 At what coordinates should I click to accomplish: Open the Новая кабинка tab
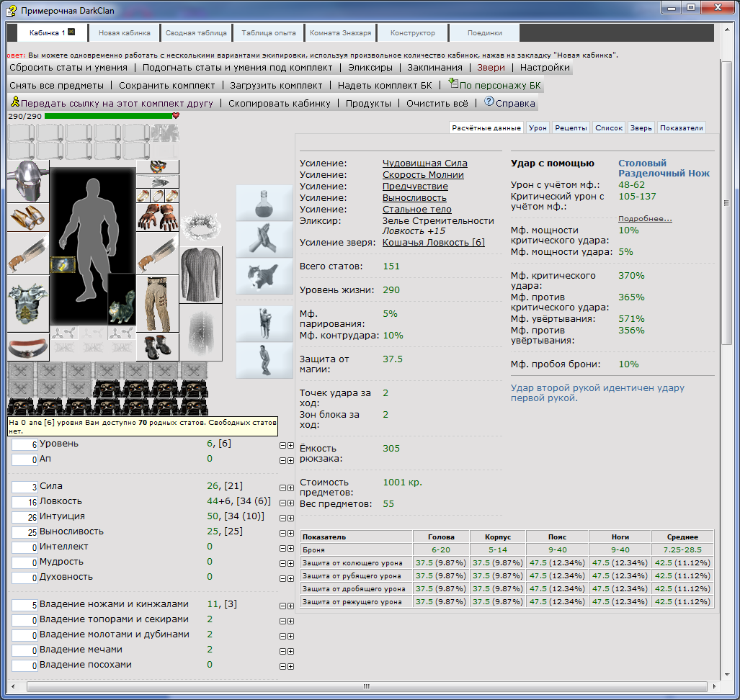tap(124, 32)
